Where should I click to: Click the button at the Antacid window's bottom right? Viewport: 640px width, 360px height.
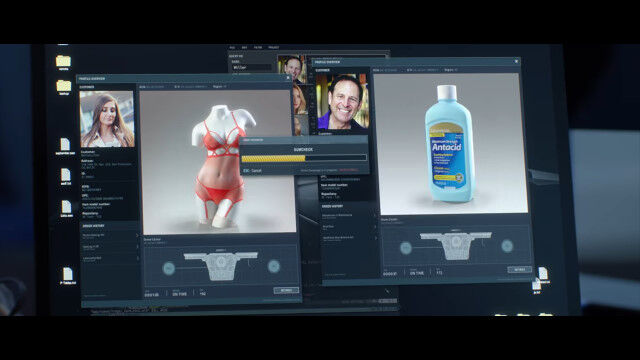(x=520, y=270)
